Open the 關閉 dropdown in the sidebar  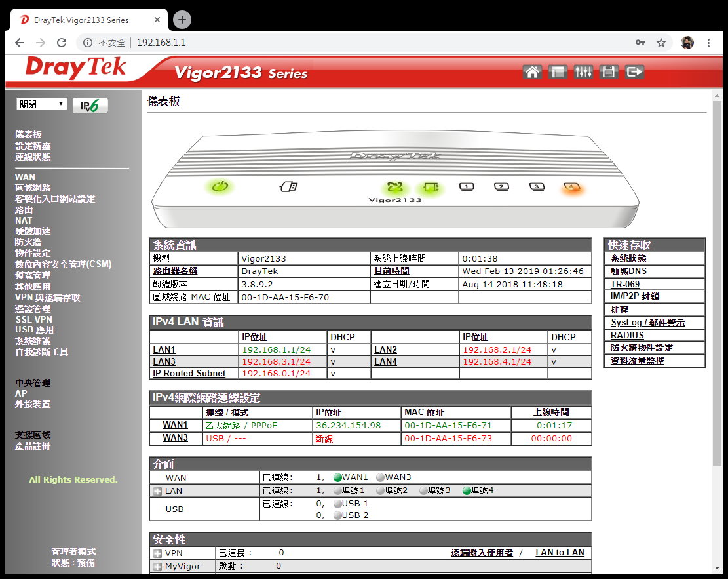tap(42, 104)
